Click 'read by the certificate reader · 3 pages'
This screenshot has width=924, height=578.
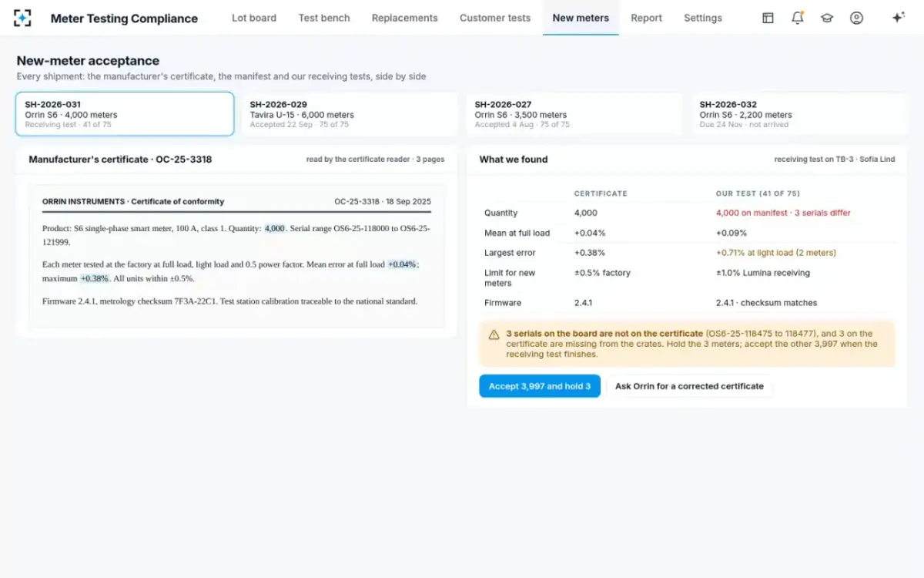click(375, 160)
